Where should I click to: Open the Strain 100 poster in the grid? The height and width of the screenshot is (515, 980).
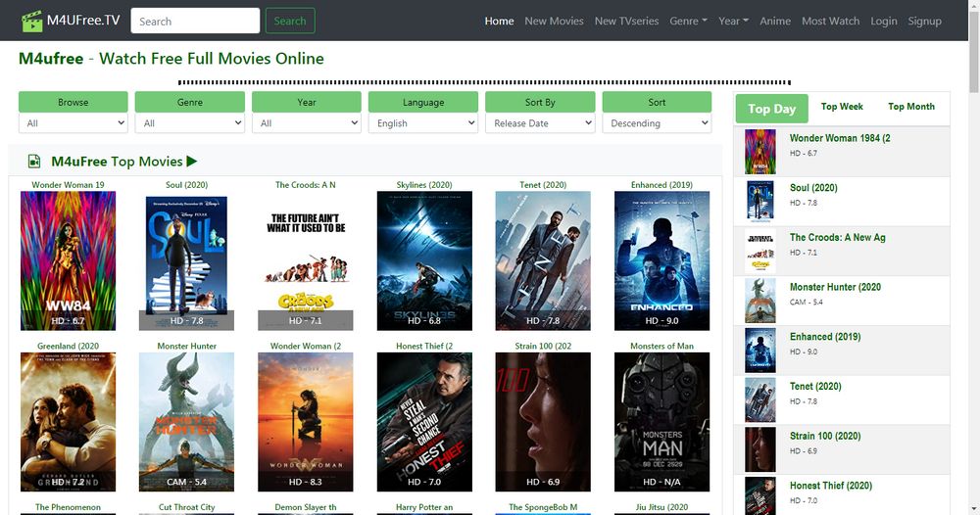543,422
